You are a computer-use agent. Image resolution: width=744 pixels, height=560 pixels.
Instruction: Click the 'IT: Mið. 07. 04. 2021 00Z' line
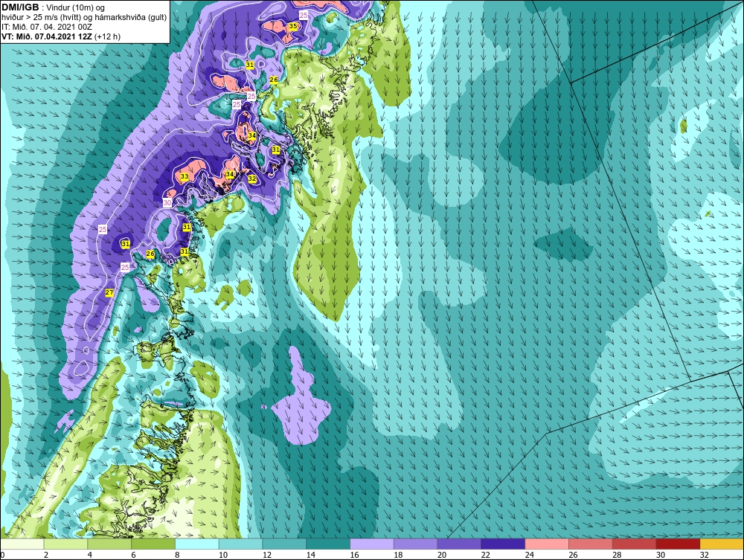pos(46,27)
